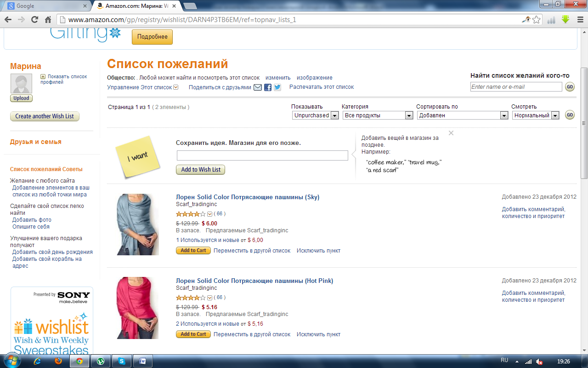588x368 pixels.
Task: Share wishlist via email envelope icon
Action: pyautogui.click(x=258, y=87)
